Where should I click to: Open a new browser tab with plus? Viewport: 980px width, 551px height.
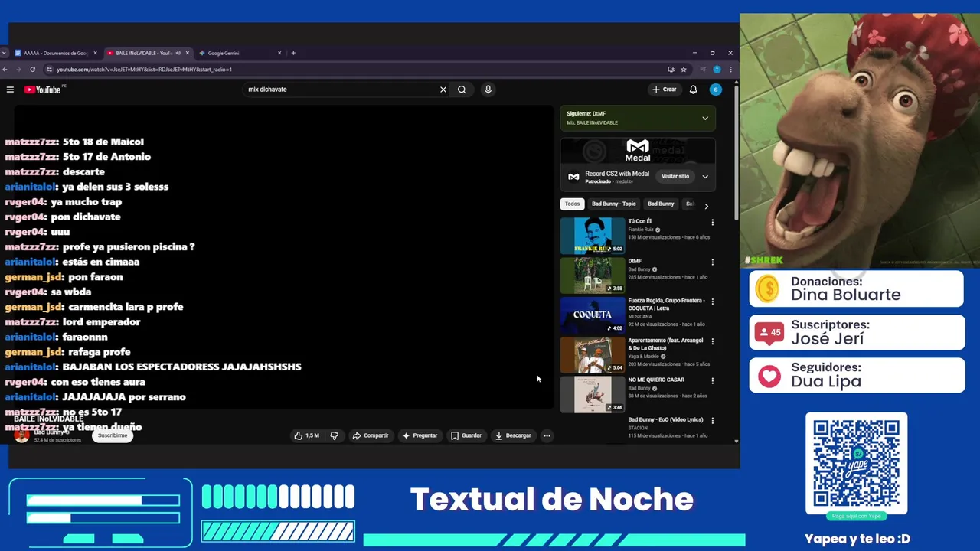tap(293, 53)
